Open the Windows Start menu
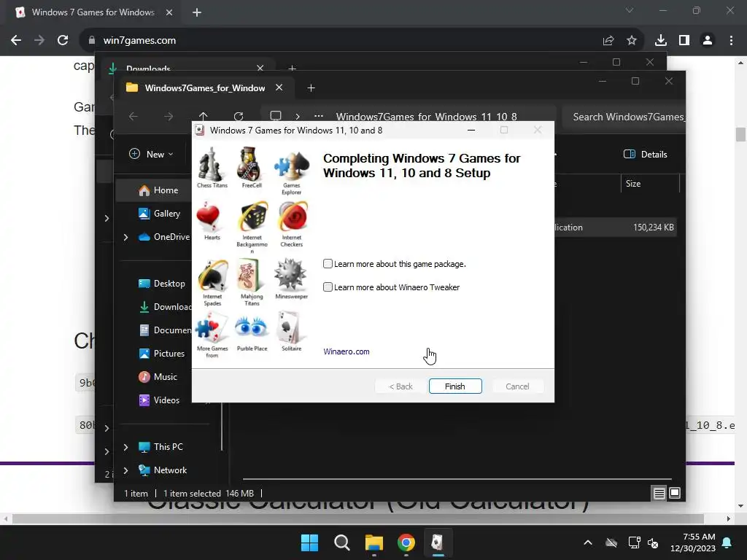This screenshot has width=747, height=560. pos(309,542)
